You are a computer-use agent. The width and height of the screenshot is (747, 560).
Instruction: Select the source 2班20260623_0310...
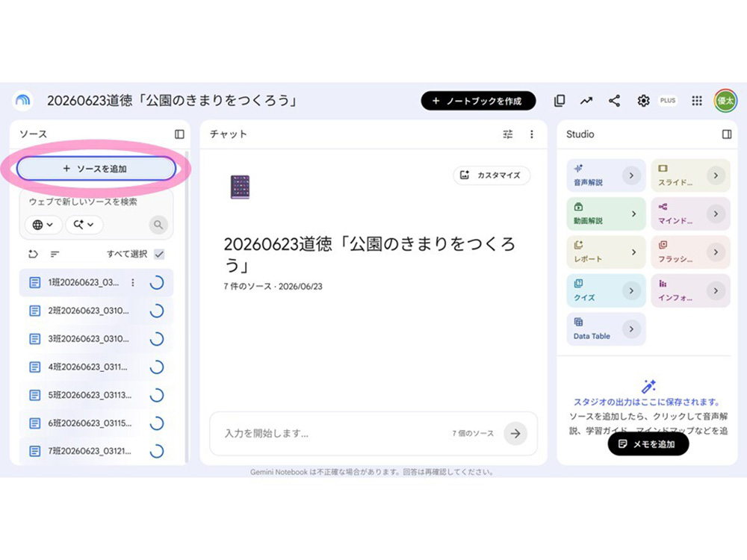point(96,311)
